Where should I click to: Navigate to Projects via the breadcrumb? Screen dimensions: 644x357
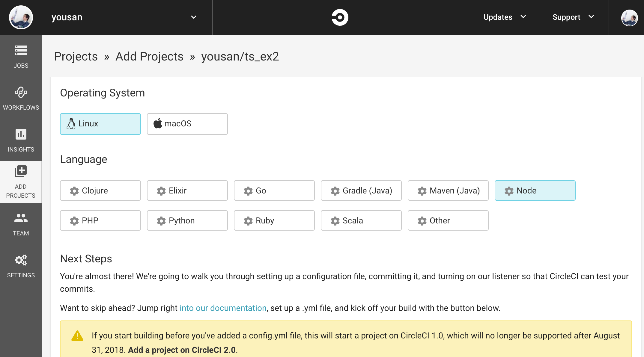click(76, 56)
